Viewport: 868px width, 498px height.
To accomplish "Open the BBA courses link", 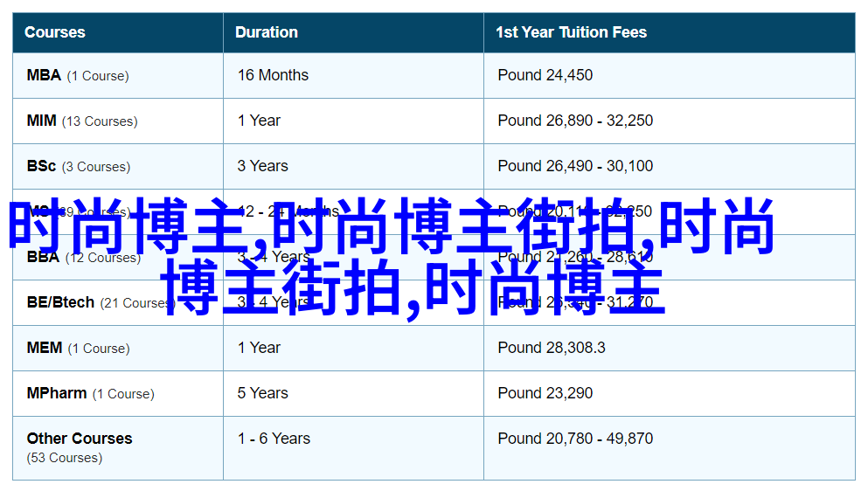I will [43, 257].
